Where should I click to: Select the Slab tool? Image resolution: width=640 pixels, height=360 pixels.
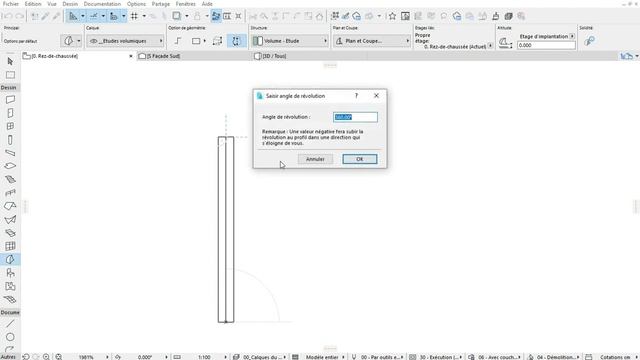click(x=10, y=166)
